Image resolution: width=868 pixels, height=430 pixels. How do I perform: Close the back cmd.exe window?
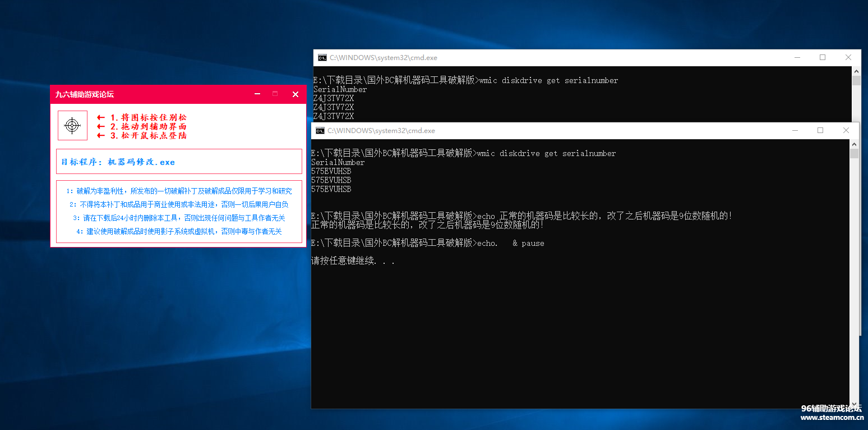click(x=848, y=58)
